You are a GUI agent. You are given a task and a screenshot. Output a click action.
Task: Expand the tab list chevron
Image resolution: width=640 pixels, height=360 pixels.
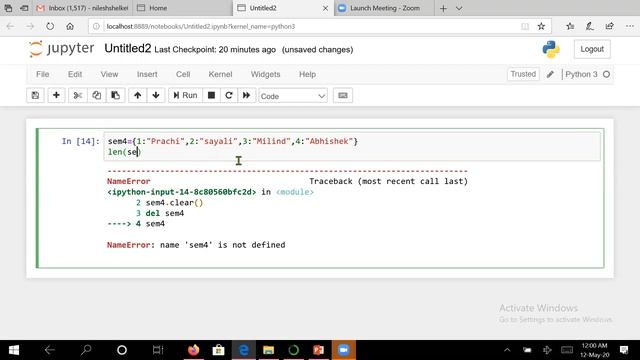click(x=459, y=8)
